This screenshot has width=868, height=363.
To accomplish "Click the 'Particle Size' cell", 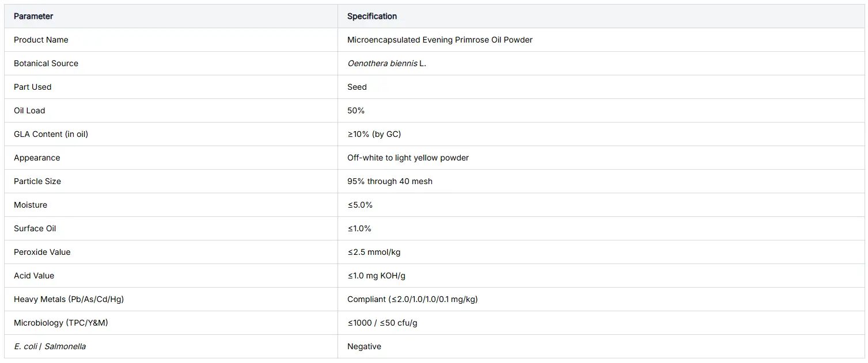I will [171, 181].
